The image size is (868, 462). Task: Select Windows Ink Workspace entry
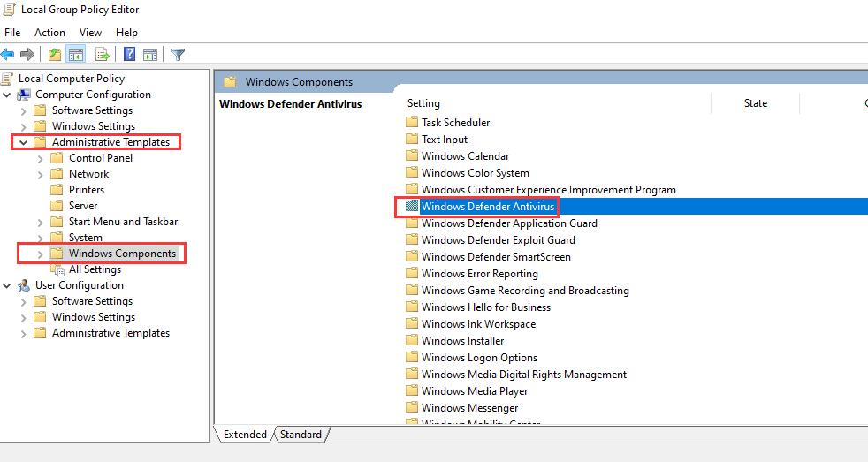coord(478,323)
